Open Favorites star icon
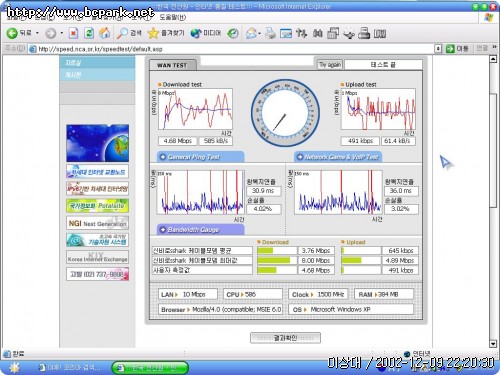This screenshot has height=375, width=500. [x=153, y=33]
